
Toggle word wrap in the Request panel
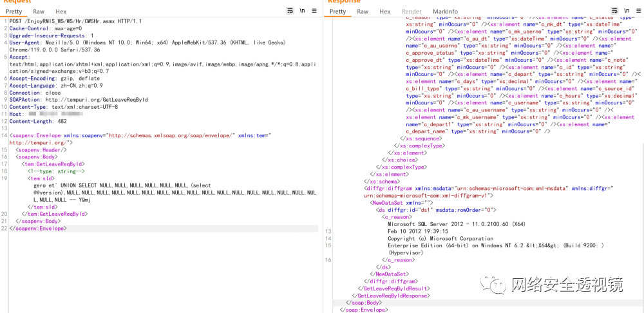tap(290, 11)
